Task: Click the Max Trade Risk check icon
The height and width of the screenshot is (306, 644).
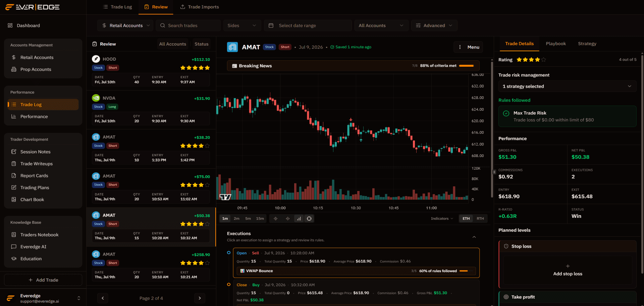Action: click(x=506, y=113)
